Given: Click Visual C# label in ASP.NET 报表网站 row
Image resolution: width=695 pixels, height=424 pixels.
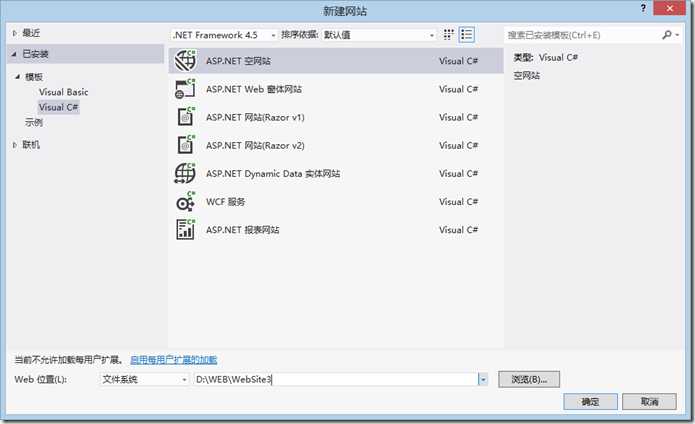Looking at the screenshot, I should [x=458, y=230].
